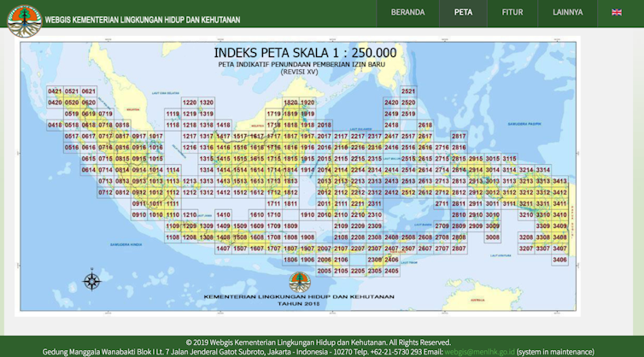Select map sheet 3008

coord(493,237)
